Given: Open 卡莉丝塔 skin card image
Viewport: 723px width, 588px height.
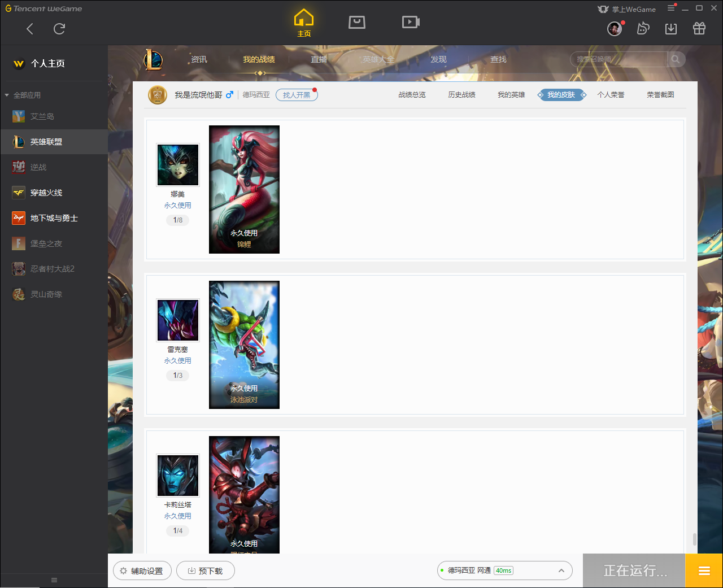Looking at the screenshot, I should coord(244,495).
